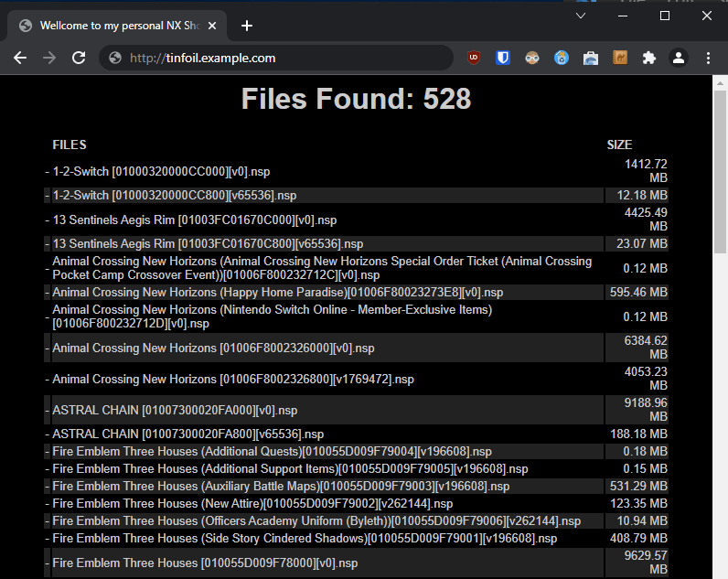Open 13 Sentinels Aegis Rim [v65536].nsp file
This screenshot has height=579, width=728.
(208, 243)
